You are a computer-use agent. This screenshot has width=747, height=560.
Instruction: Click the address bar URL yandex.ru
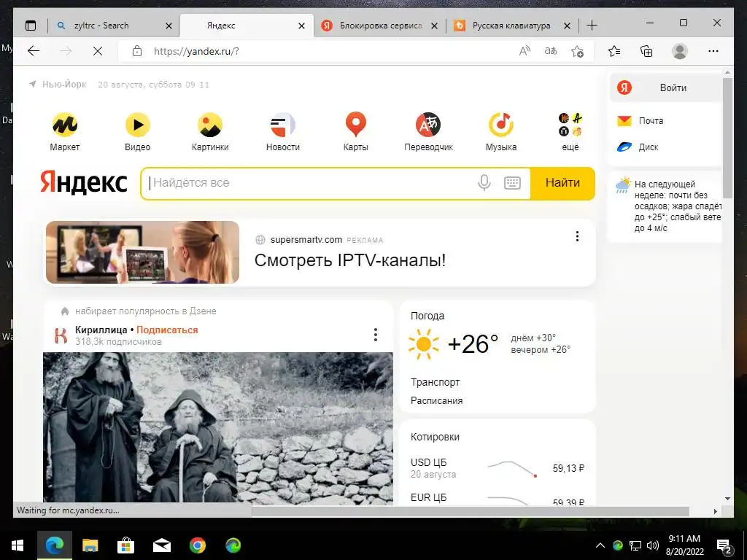(196, 52)
